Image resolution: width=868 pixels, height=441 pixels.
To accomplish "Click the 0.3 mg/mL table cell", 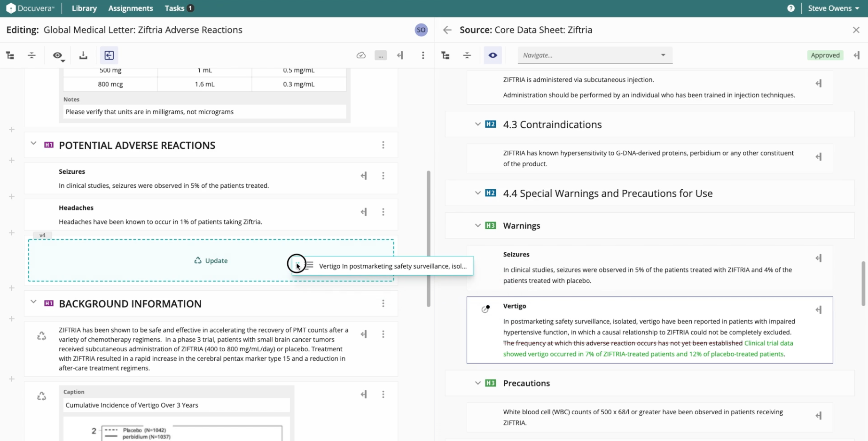I will pos(299,84).
